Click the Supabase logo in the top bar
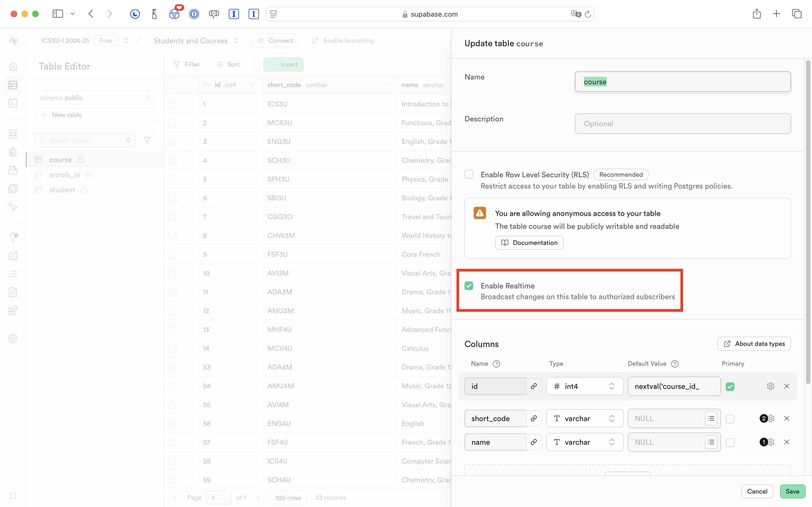Viewport: 812px width, 507px height. [x=13, y=41]
